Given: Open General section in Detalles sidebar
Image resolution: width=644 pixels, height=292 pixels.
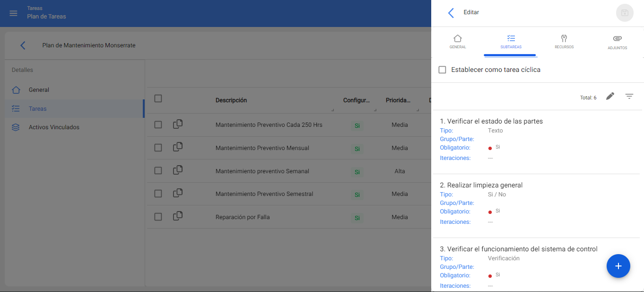Looking at the screenshot, I should pyautogui.click(x=39, y=90).
